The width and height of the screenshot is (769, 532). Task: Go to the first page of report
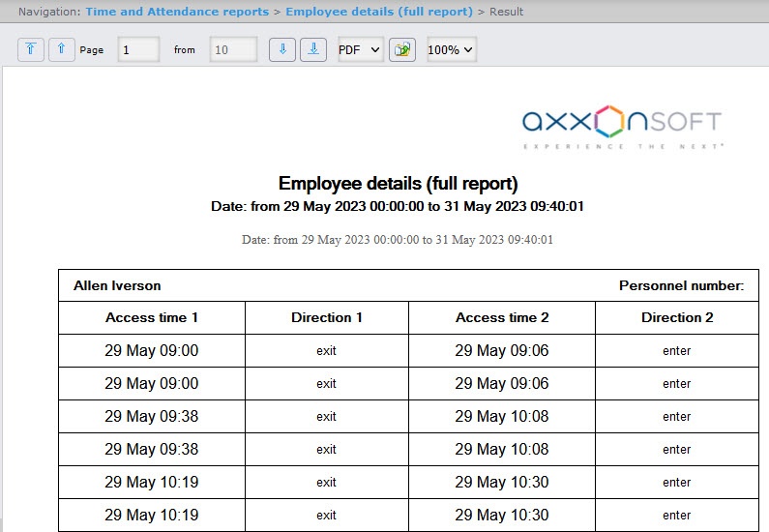click(31, 50)
